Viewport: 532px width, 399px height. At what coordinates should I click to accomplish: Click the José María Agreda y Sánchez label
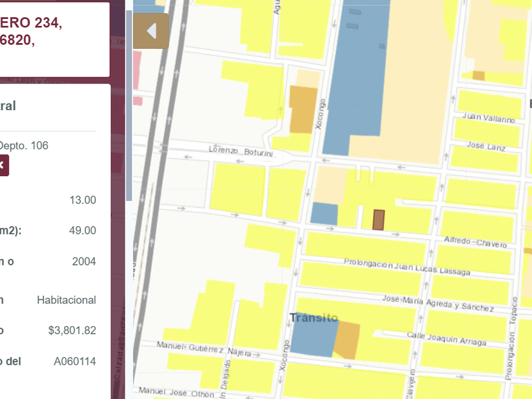coord(438,303)
